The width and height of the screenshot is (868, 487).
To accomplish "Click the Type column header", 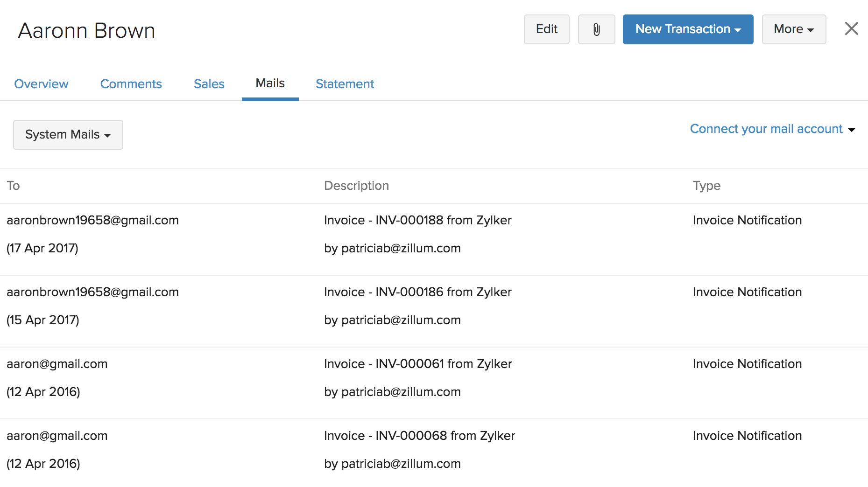I will point(706,186).
